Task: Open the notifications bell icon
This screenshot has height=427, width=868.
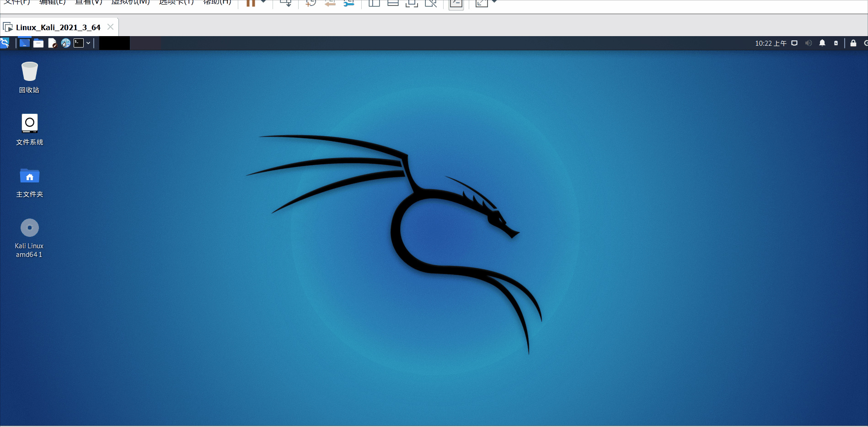Action: pos(822,43)
